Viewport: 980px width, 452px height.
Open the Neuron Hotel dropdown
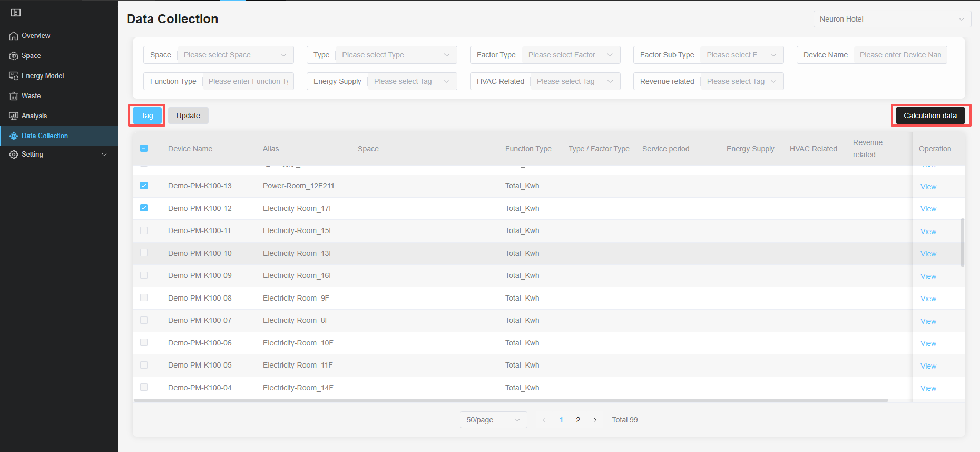click(x=891, y=19)
